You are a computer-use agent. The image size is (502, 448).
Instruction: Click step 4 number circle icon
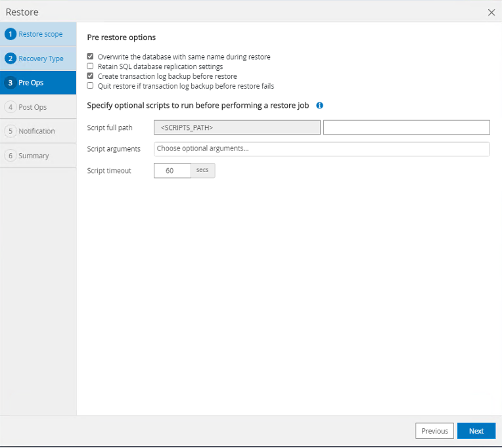pyautogui.click(x=11, y=107)
